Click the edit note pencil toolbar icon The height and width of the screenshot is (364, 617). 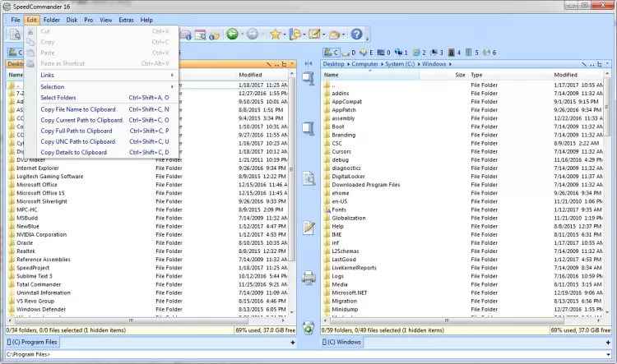click(314, 35)
